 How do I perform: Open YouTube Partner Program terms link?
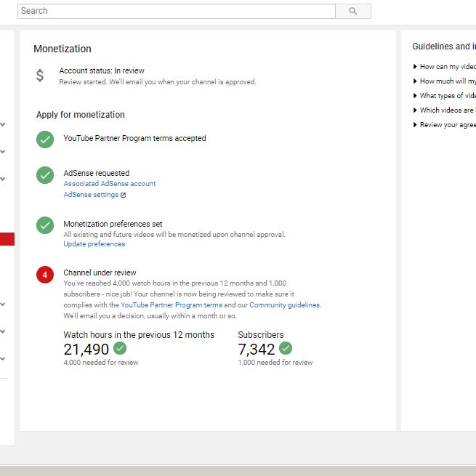coord(172,305)
